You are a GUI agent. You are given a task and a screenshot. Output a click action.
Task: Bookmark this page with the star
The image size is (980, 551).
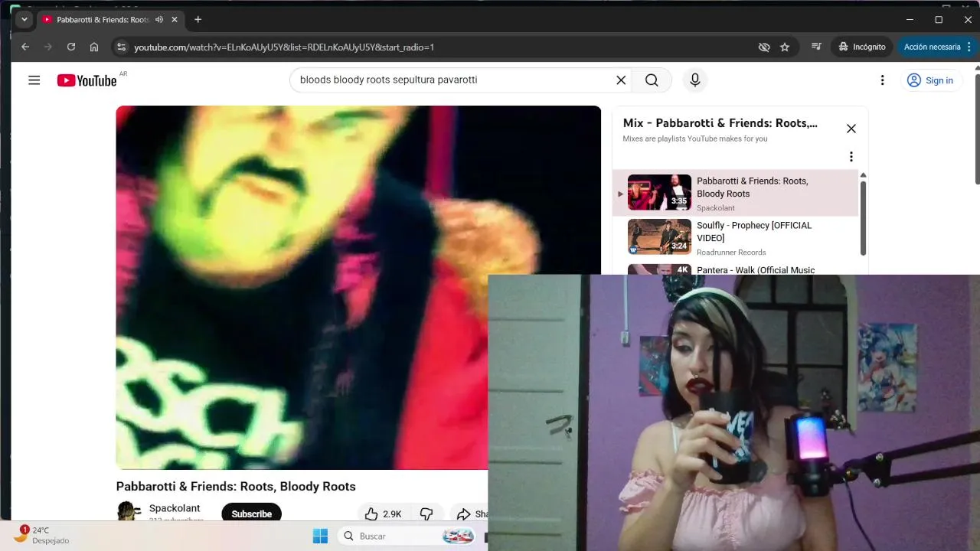(x=785, y=47)
